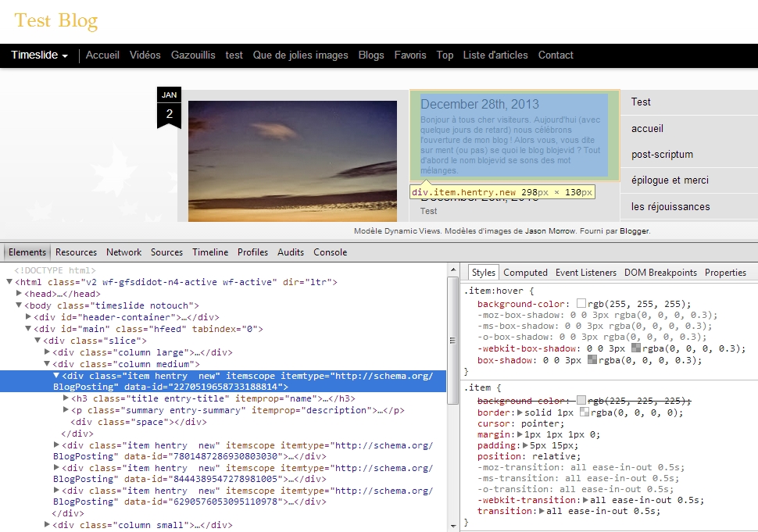This screenshot has width=758, height=532.
Task: Click the JAN 2 date ribbon
Action: click(170, 108)
